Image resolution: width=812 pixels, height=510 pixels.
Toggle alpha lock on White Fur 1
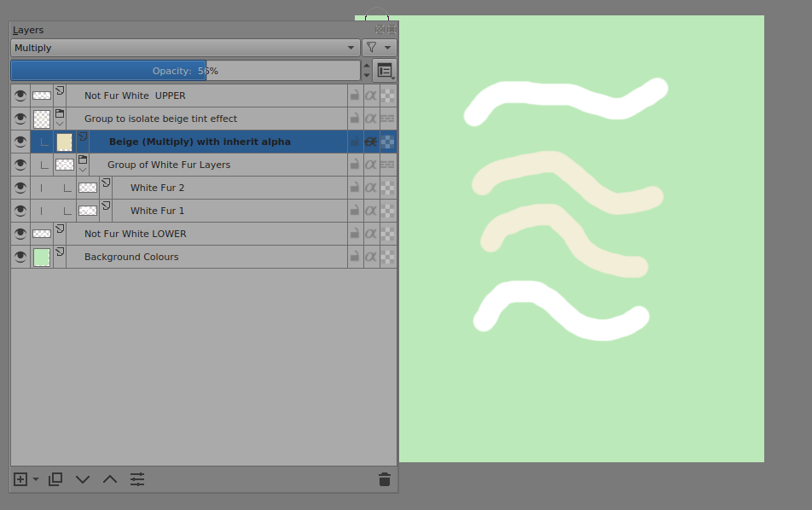click(x=387, y=211)
